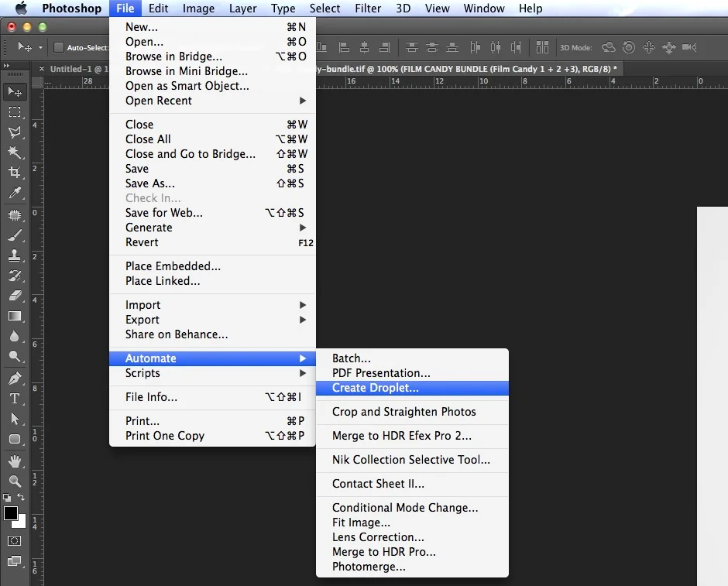This screenshot has height=586, width=728.
Task: Select the Hand tool
Action: click(x=15, y=461)
